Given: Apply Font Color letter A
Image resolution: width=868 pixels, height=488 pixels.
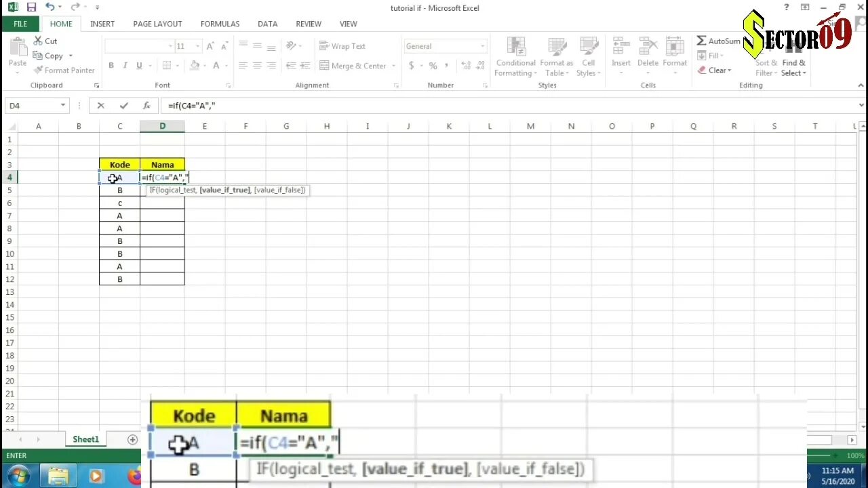Looking at the screenshot, I should click(216, 66).
